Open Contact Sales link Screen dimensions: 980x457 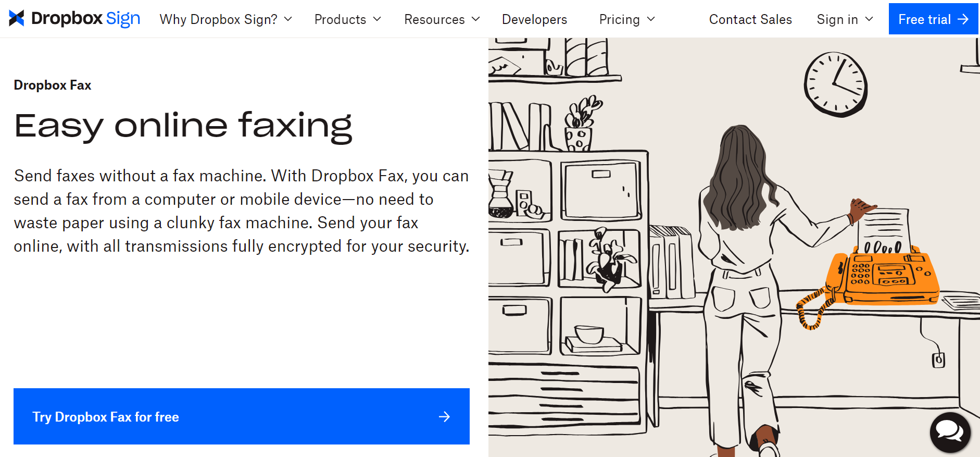coord(750,19)
